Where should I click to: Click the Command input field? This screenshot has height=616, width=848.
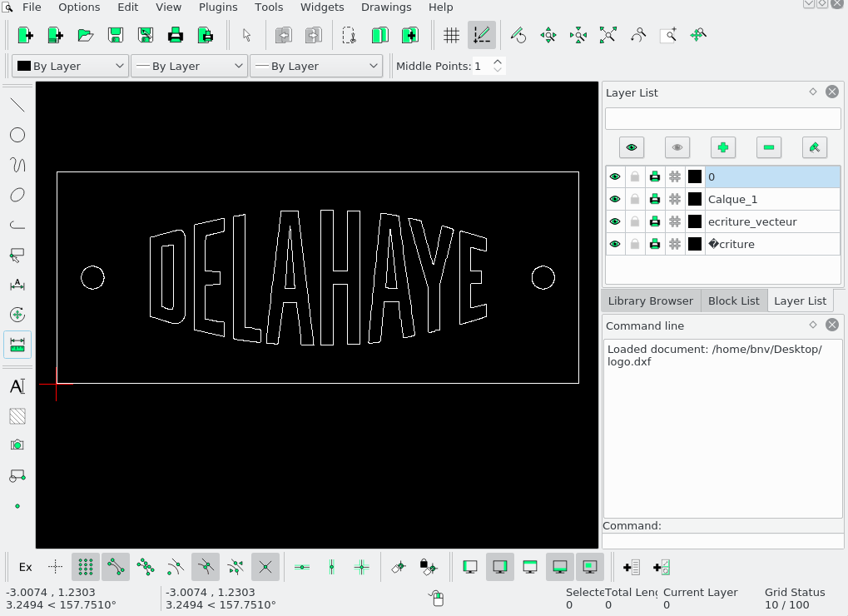coord(722,540)
